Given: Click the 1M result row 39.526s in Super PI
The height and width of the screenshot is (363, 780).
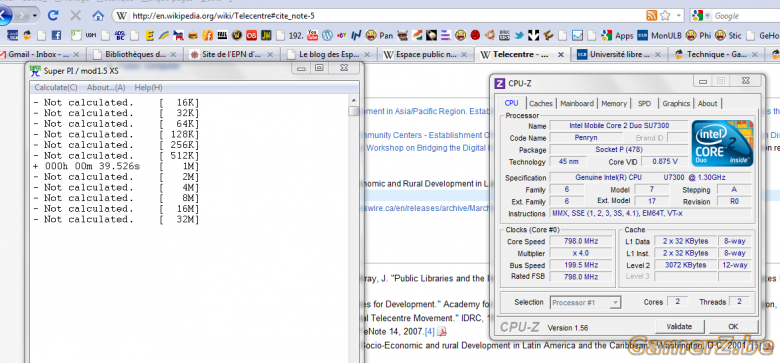Looking at the screenshot, I should (x=116, y=166).
